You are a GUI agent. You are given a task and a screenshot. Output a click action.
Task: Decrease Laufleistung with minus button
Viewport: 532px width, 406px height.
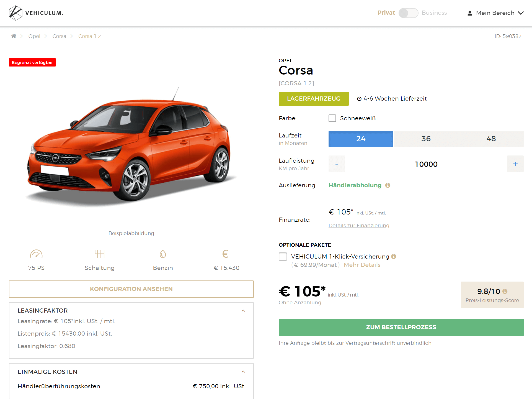pyautogui.click(x=337, y=164)
